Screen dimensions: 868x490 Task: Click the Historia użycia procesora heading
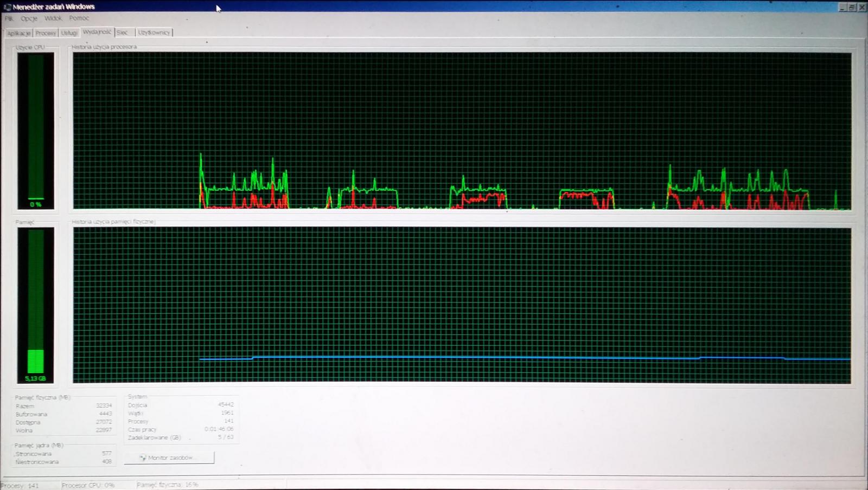point(104,47)
